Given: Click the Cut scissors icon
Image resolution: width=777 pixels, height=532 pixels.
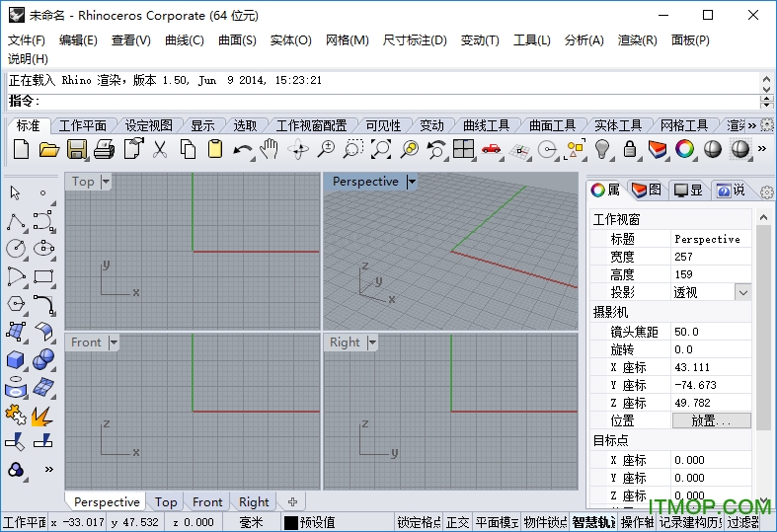Looking at the screenshot, I should (x=160, y=149).
